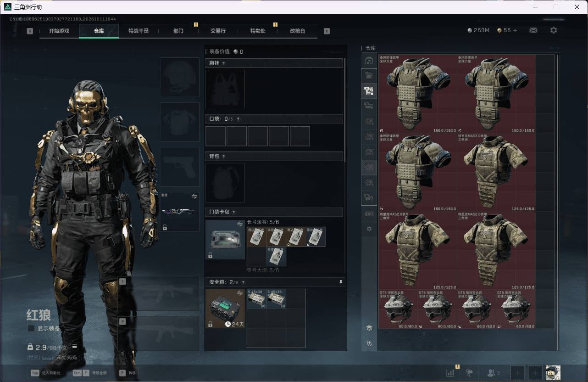Go to the 部门 tab

pyautogui.click(x=178, y=31)
